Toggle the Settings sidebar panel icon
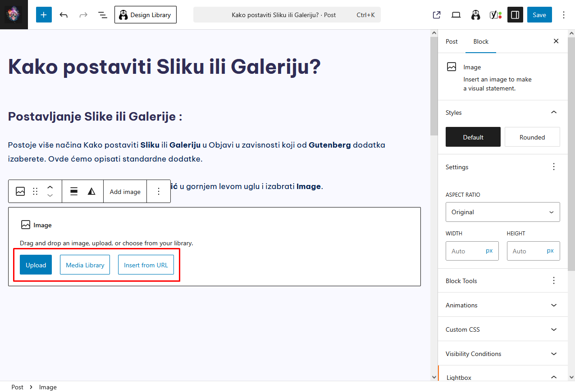This screenshot has width=575, height=392. 515,15
